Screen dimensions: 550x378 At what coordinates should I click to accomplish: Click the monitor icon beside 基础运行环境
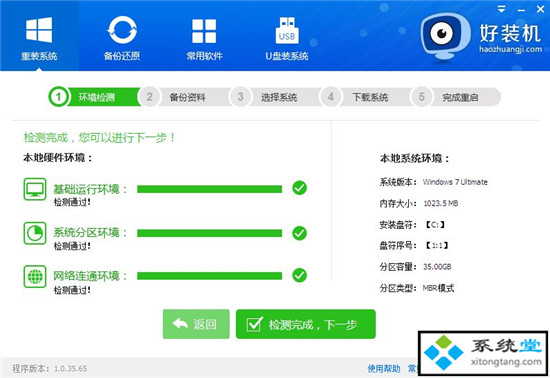click(35, 189)
